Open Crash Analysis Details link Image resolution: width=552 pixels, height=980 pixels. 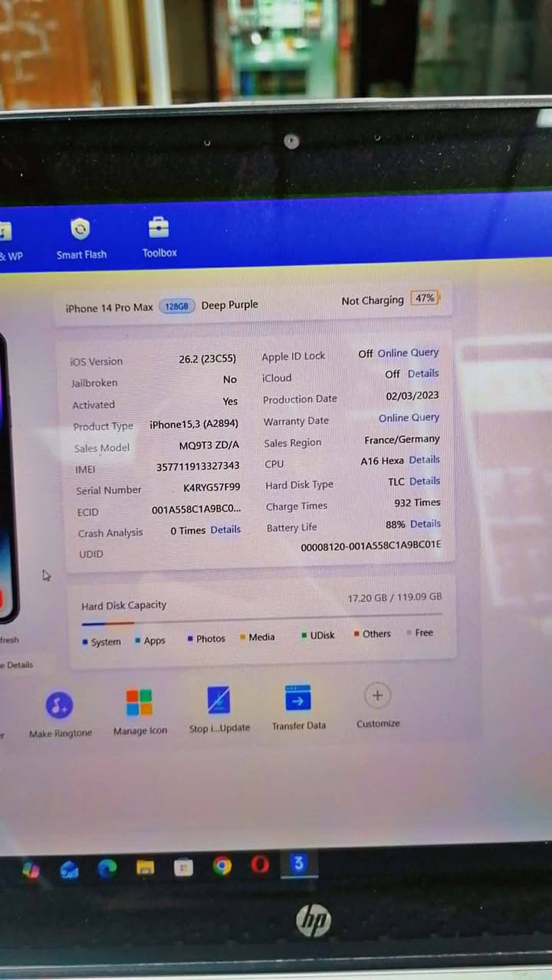pos(225,529)
